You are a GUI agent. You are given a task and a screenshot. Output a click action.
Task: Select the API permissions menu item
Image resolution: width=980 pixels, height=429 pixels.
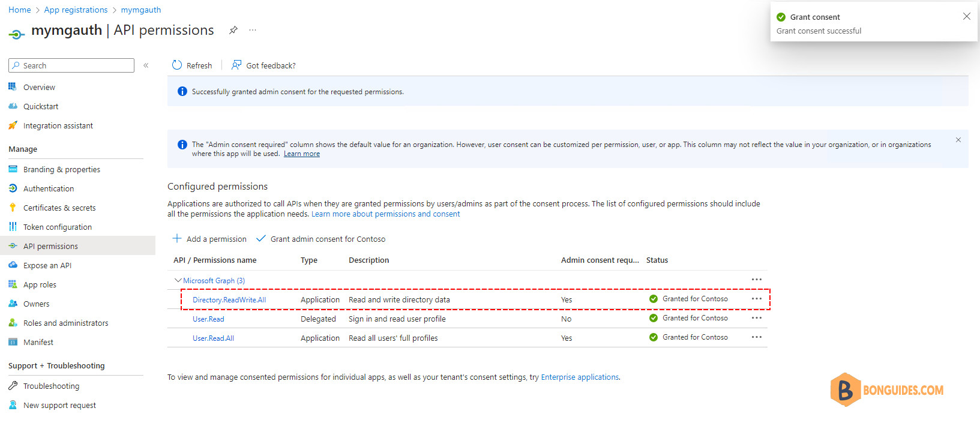pyautogui.click(x=77, y=246)
